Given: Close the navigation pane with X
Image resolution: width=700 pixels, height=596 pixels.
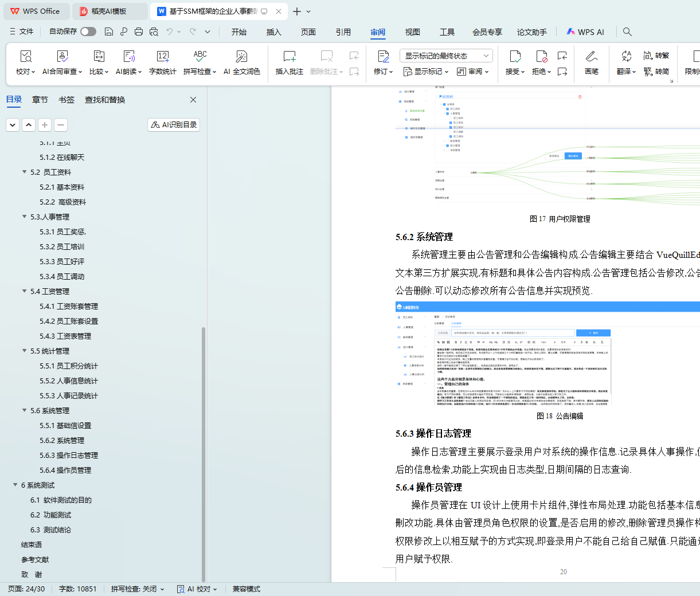Looking at the screenshot, I should (193, 100).
